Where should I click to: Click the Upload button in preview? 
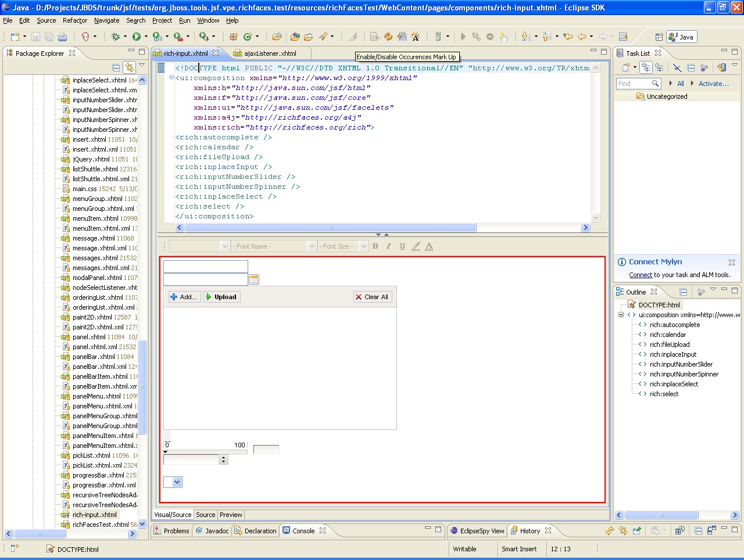221,297
